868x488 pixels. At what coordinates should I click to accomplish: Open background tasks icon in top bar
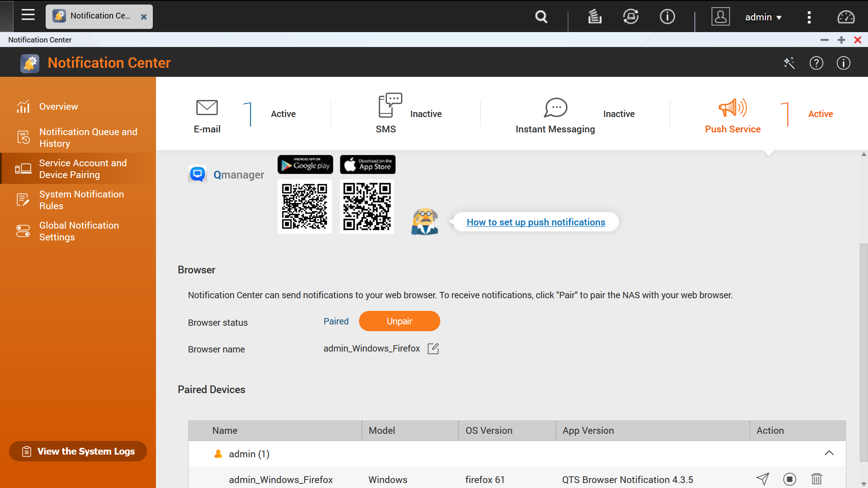[x=594, y=17]
